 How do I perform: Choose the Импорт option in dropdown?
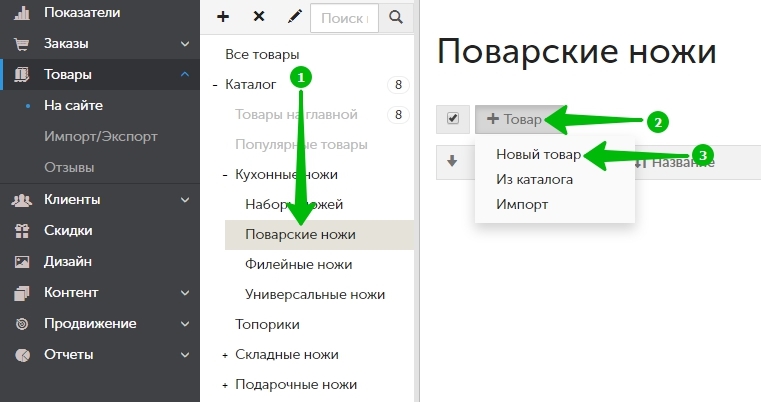coord(521,204)
